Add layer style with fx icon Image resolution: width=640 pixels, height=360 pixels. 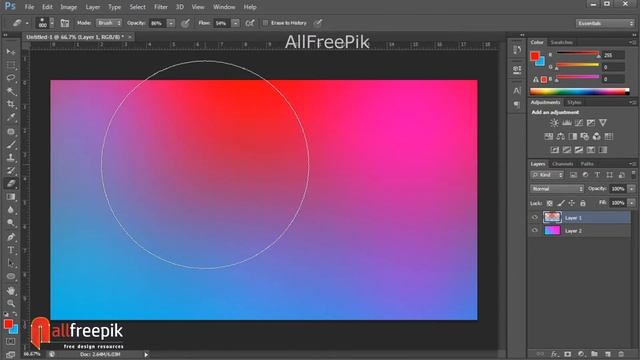(554, 354)
